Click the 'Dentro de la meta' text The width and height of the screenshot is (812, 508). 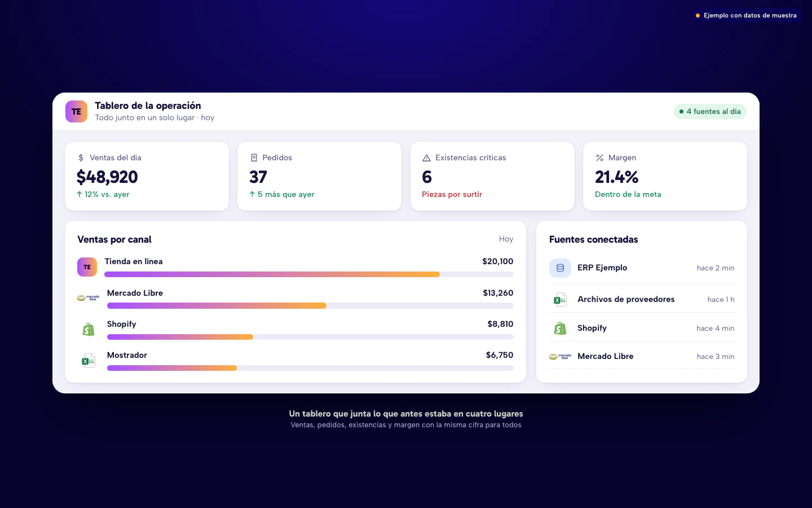[628, 195]
